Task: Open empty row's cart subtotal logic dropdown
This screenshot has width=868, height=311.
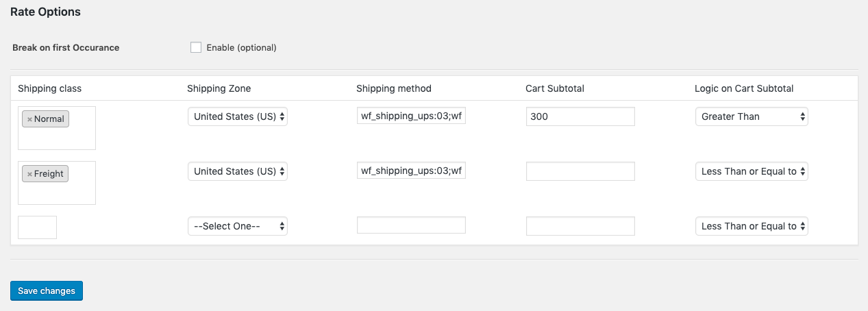Action: coord(752,226)
